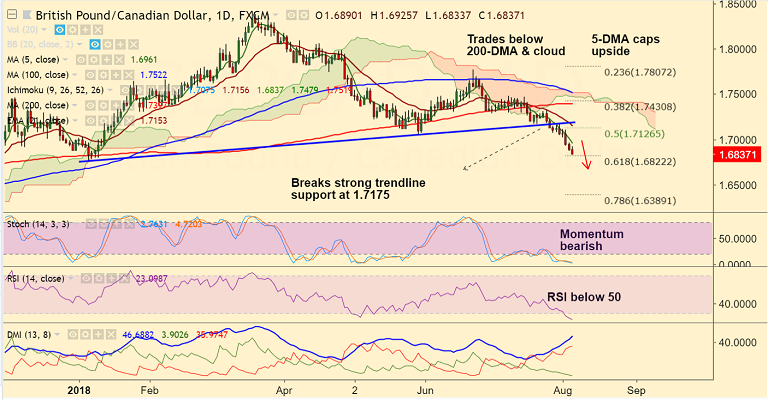Expand the BB (20, close, 2) dropdown arrow
This screenshot has width=768, height=400.
click(x=79, y=45)
